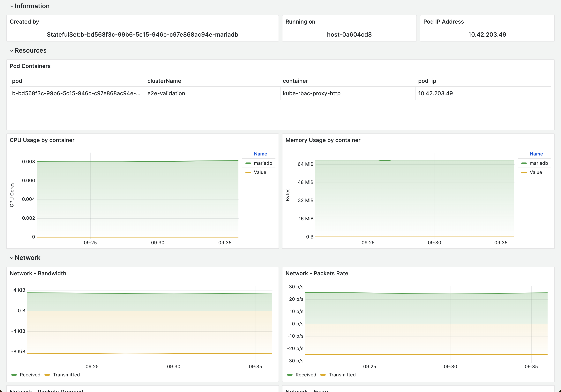The width and height of the screenshot is (561, 392).
Task: Toggle Transmitted series in Network Bandwidth legend
Action: [66, 375]
